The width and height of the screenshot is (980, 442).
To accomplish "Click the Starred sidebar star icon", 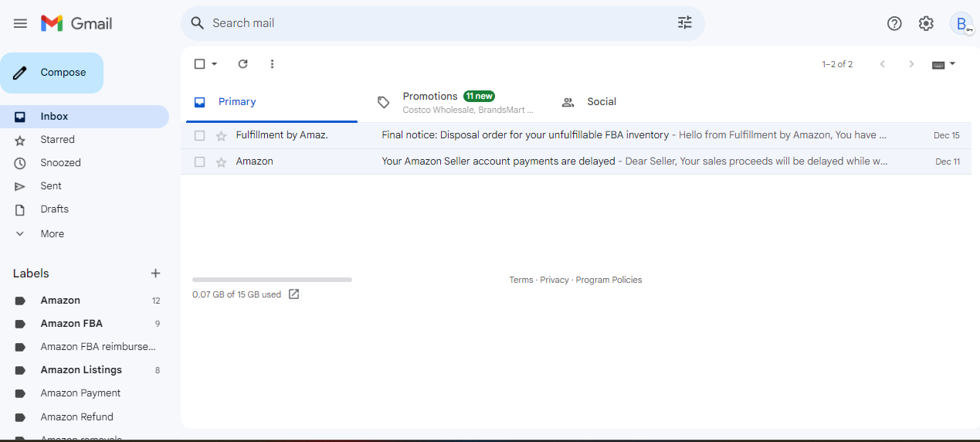I will [21, 140].
